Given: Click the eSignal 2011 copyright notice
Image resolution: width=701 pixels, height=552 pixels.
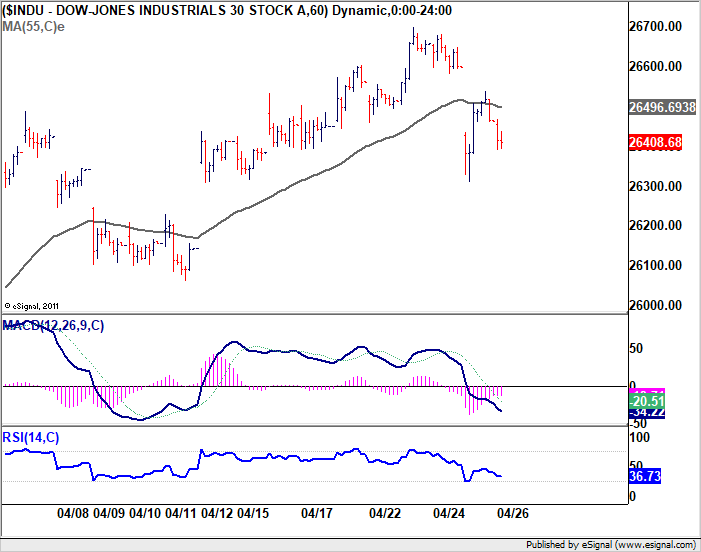Looking at the screenshot, I should (31, 306).
